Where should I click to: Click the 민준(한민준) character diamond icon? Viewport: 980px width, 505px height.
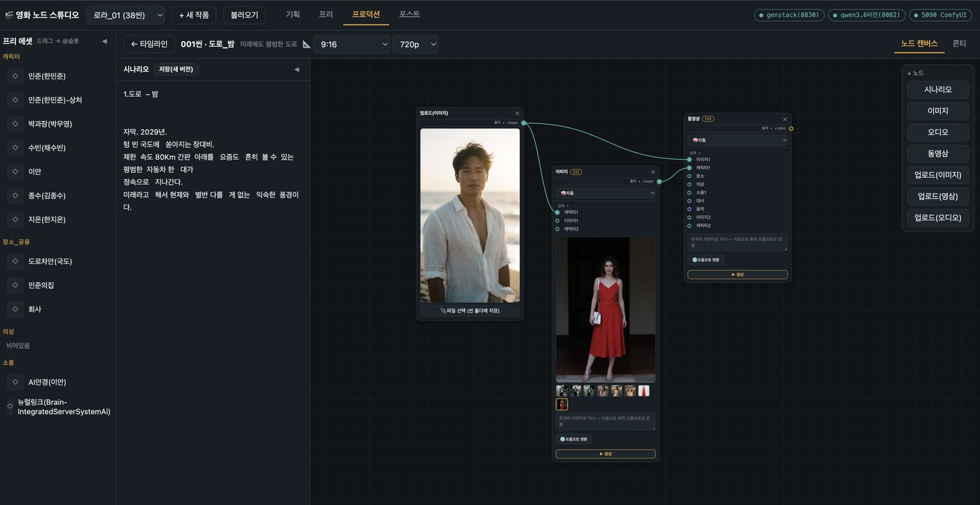pos(15,76)
